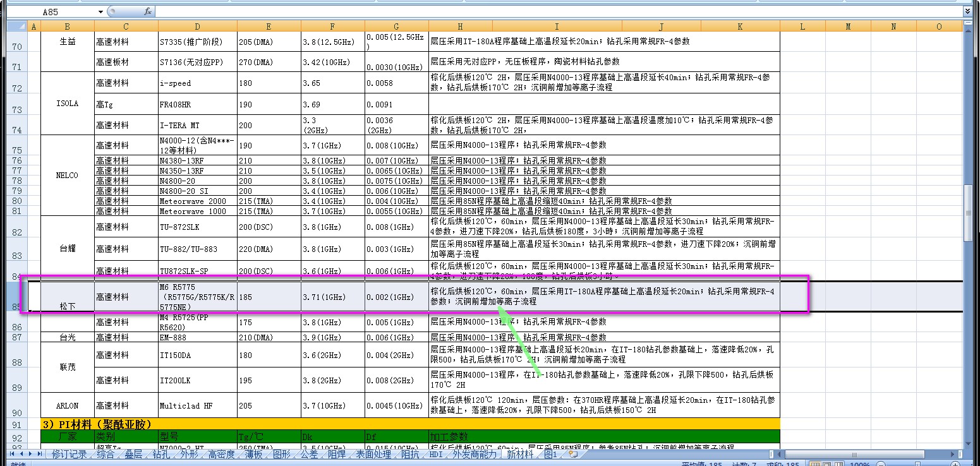Click the cell with 0.0045(10GHz)

(x=396, y=405)
